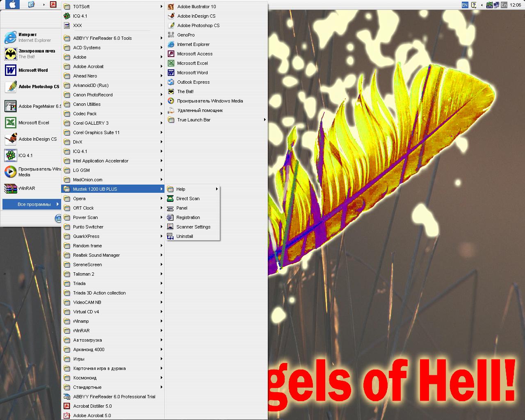Image resolution: width=525 pixels, height=420 pixels.
Task: Open the Virtual CD v4 folder
Action: (113, 312)
